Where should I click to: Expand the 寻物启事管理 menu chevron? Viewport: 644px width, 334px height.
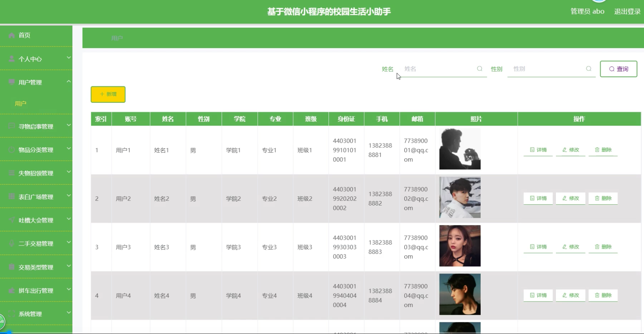coord(69,125)
